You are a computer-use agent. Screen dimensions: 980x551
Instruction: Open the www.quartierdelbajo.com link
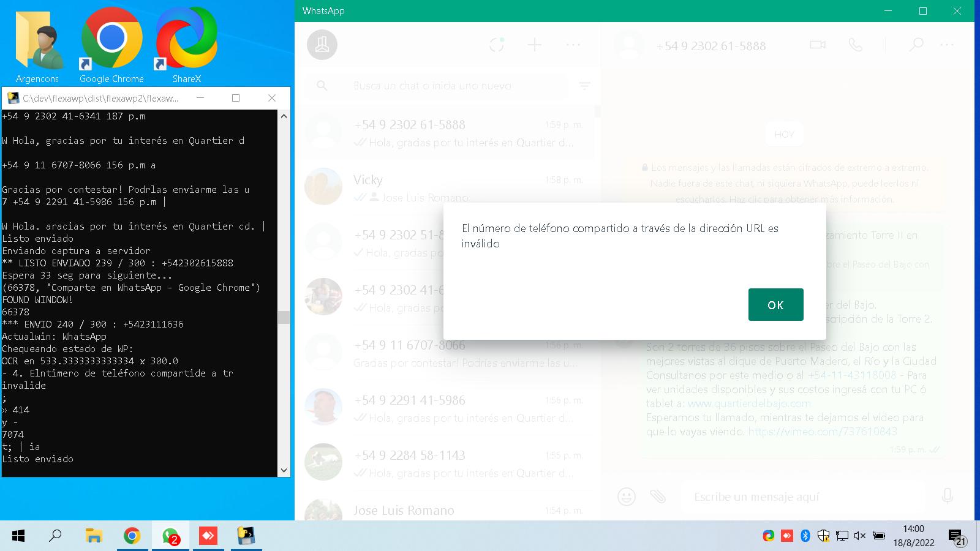[749, 403]
